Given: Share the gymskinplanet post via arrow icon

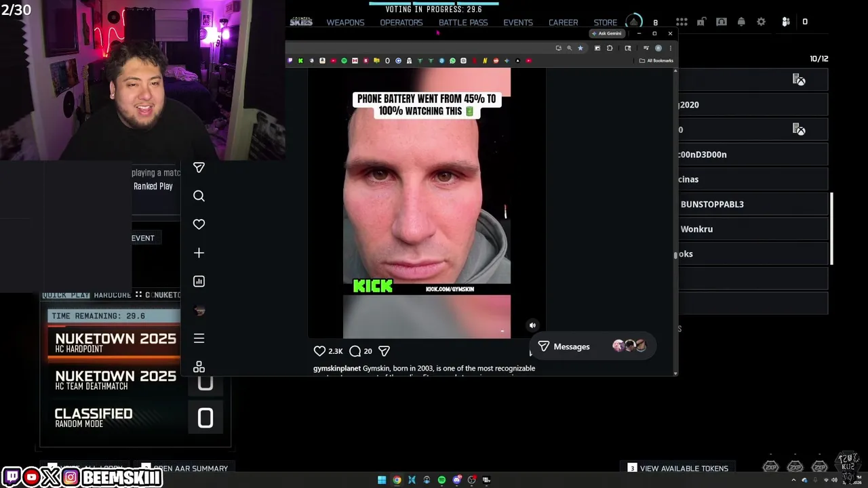Looking at the screenshot, I should click(384, 351).
